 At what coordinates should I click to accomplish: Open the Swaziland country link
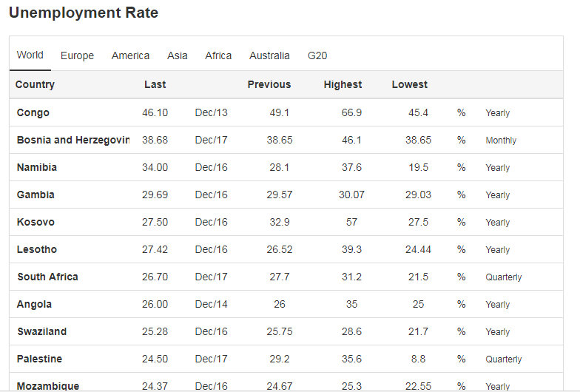(x=41, y=331)
